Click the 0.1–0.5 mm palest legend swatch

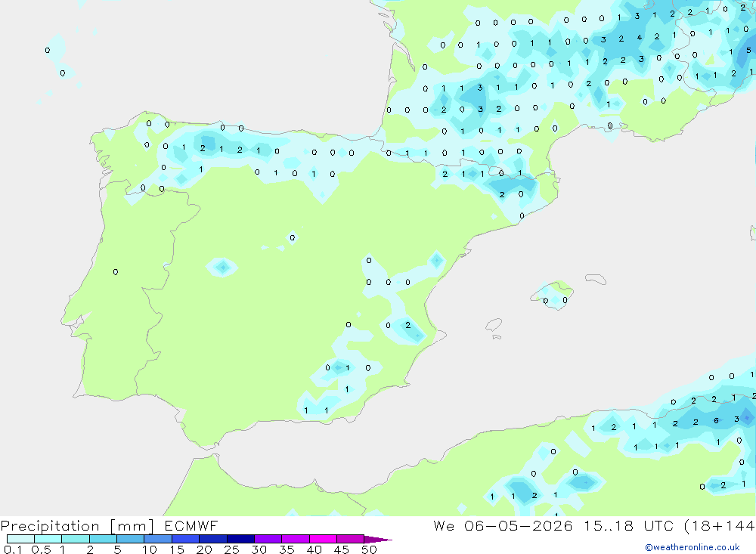coord(20,539)
